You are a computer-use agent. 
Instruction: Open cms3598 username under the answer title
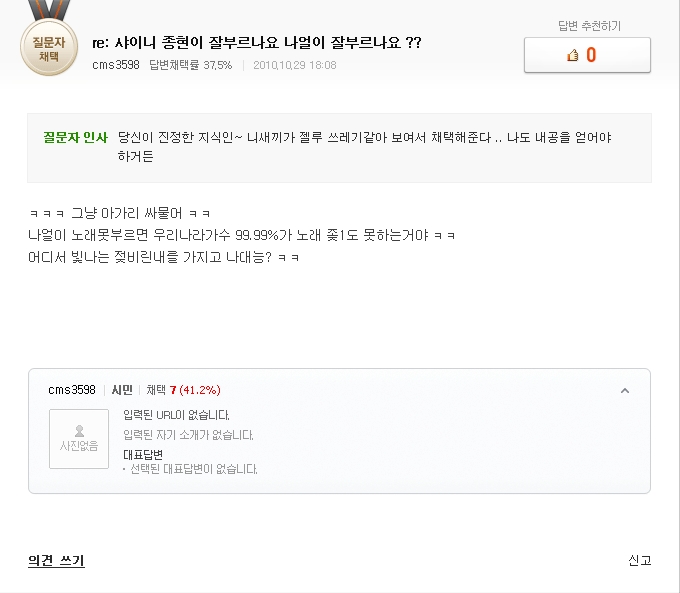(116, 65)
